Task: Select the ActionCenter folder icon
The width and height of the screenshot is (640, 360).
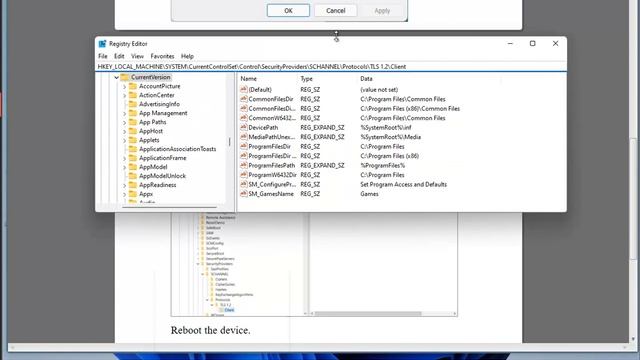Action: click(133, 95)
